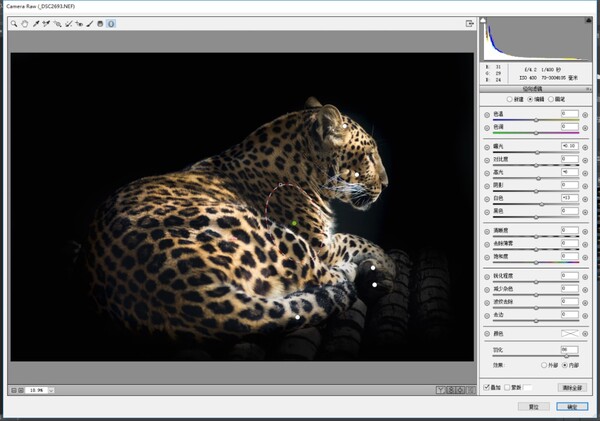Decrease Whites (白色) with minus icon

tap(487, 199)
